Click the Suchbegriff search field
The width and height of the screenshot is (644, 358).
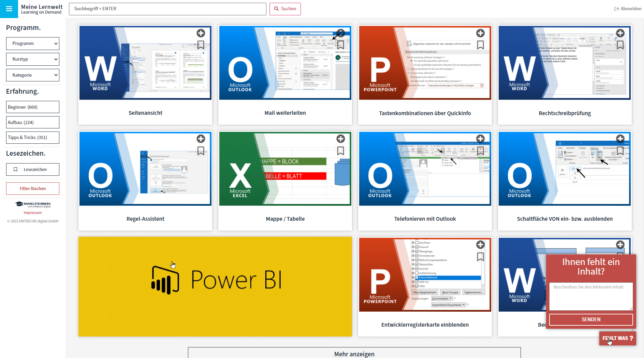pyautogui.click(x=167, y=9)
